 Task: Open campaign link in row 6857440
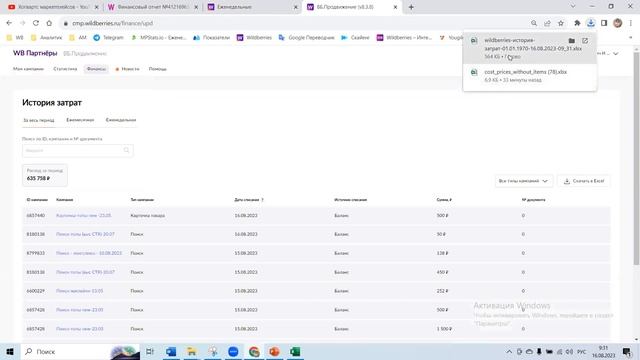click(x=83, y=216)
